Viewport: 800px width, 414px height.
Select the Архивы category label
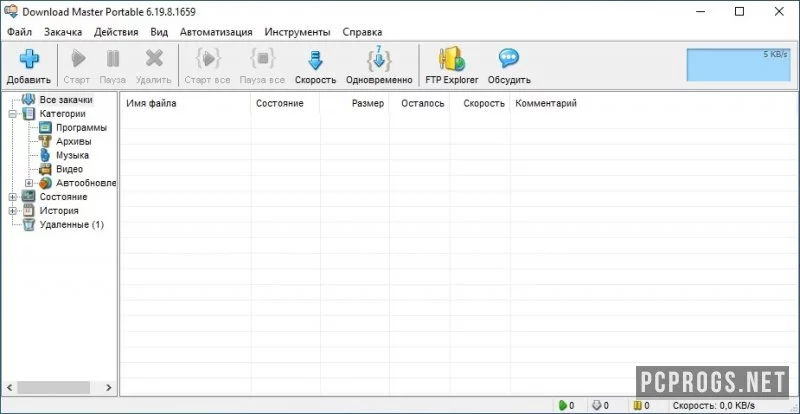coord(73,141)
